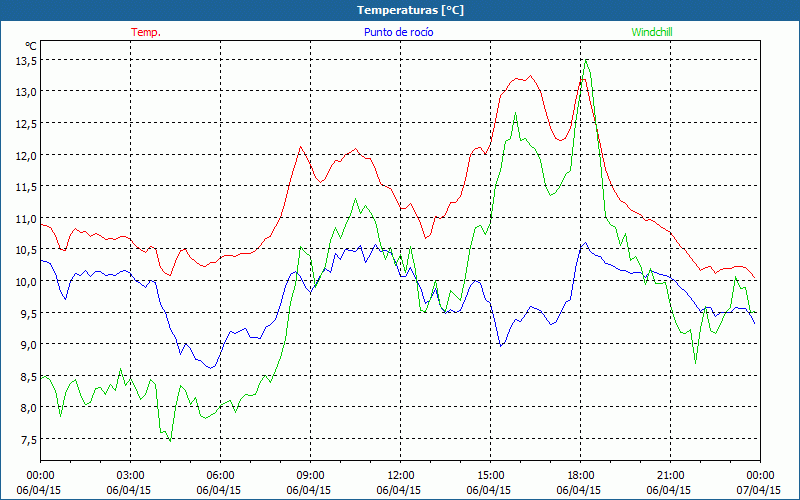Click the "07/04/15" date label
This screenshot has height=500, width=800.
pyautogui.click(x=759, y=490)
